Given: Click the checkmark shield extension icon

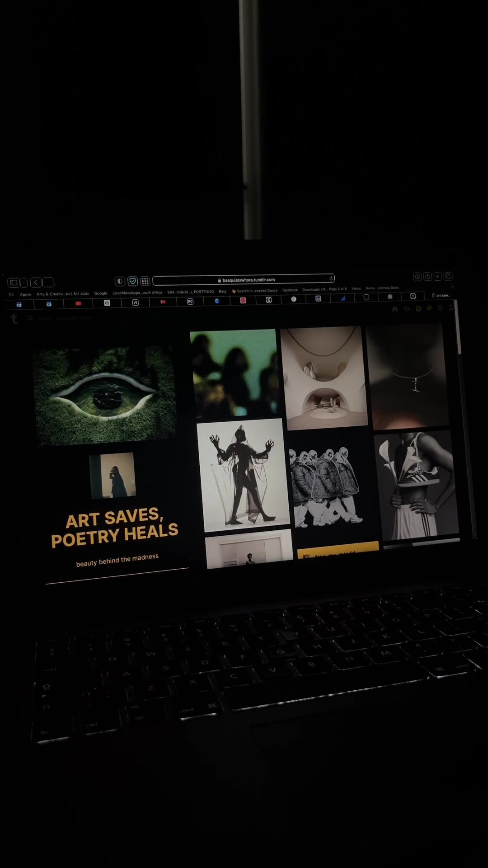Looking at the screenshot, I should click(x=132, y=281).
